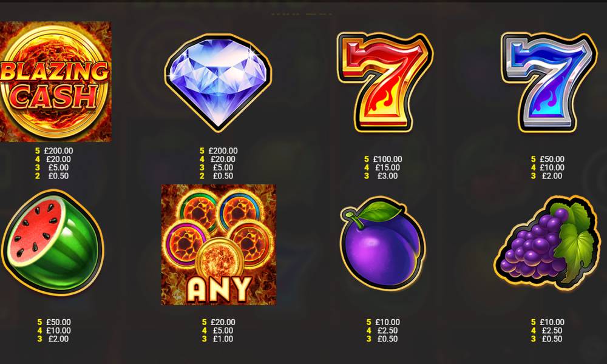Click the £20.00 payout under ANY symbol
Viewport: 607px width, 364px height.
tap(223, 322)
